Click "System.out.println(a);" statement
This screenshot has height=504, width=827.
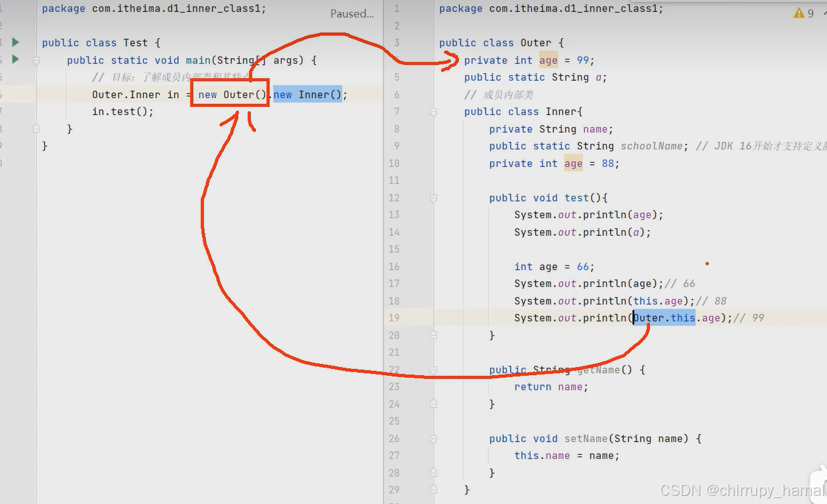tap(582, 232)
